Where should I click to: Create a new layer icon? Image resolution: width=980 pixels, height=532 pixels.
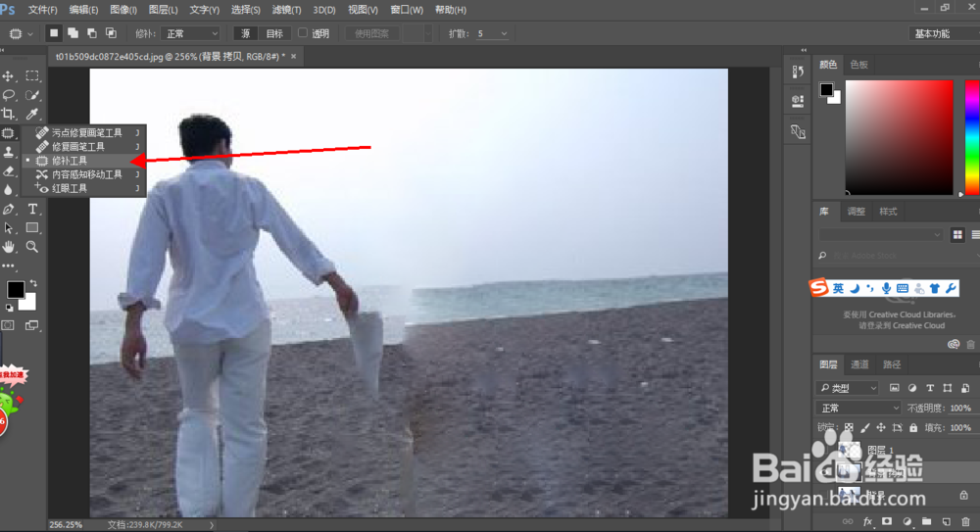(x=946, y=521)
